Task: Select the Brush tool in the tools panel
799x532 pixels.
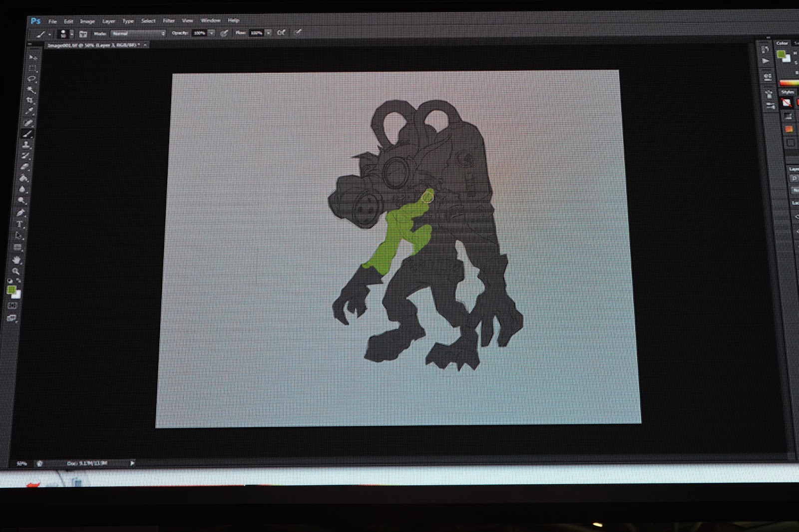Action: click(x=27, y=134)
